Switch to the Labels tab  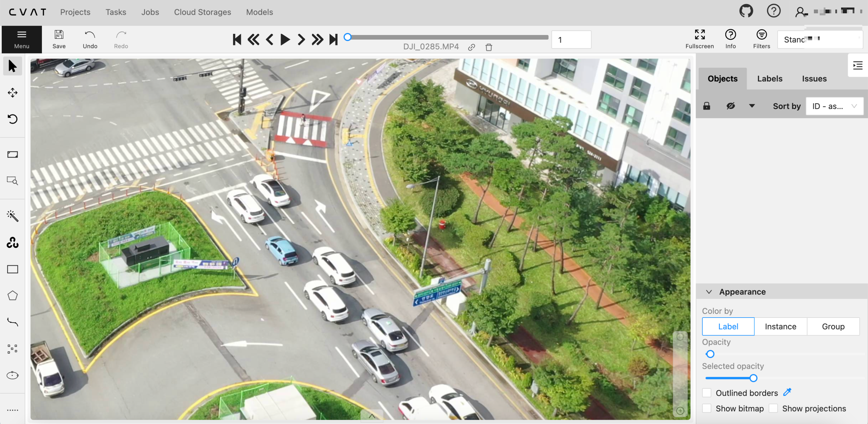pyautogui.click(x=770, y=78)
